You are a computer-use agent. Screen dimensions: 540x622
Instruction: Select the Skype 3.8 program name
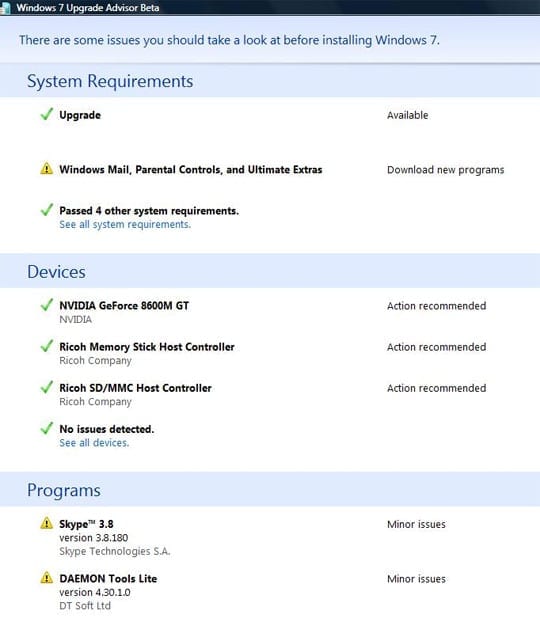(x=86, y=524)
